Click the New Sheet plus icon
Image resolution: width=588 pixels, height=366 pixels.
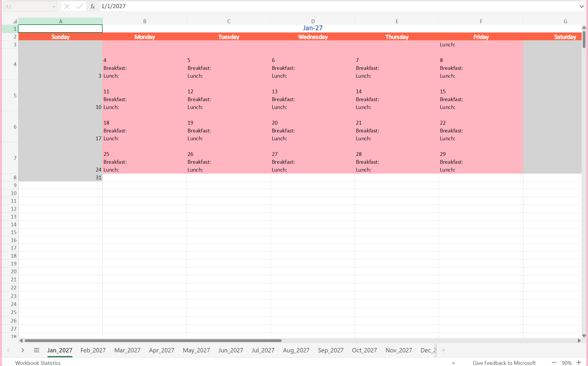[443, 350]
